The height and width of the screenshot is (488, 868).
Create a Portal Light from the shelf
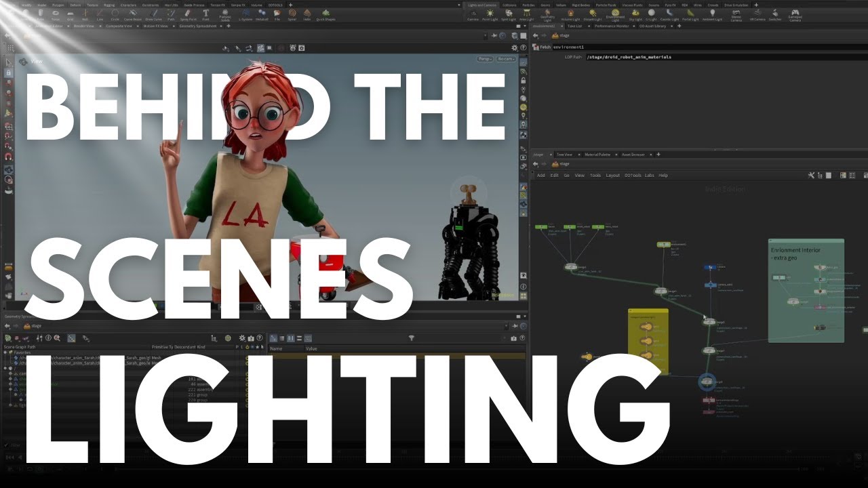click(690, 15)
